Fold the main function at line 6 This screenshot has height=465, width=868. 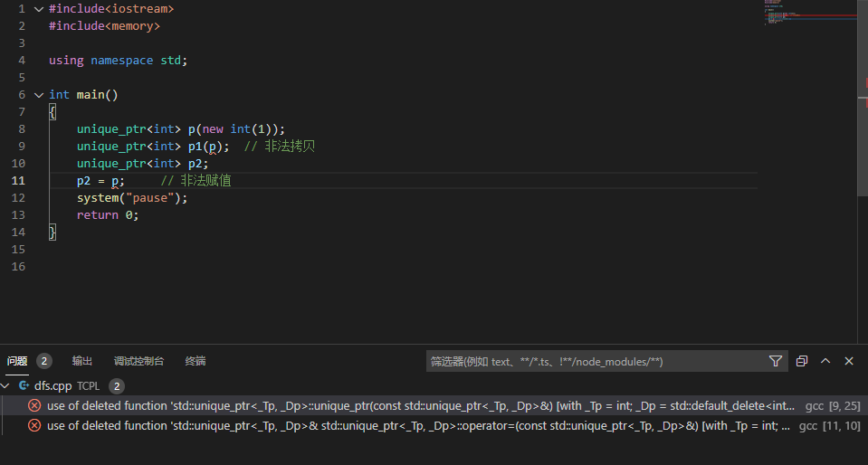(x=39, y=95)
